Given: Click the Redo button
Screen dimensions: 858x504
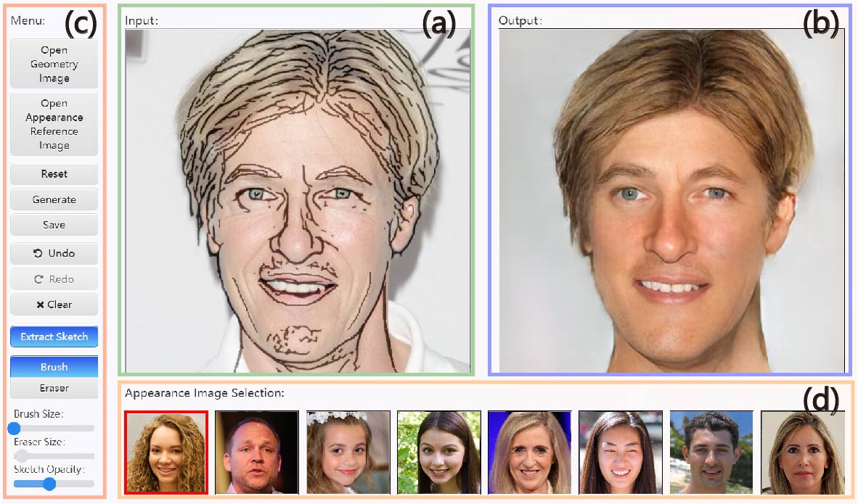Looking at the screenshot, I should [x=54, y=278].
